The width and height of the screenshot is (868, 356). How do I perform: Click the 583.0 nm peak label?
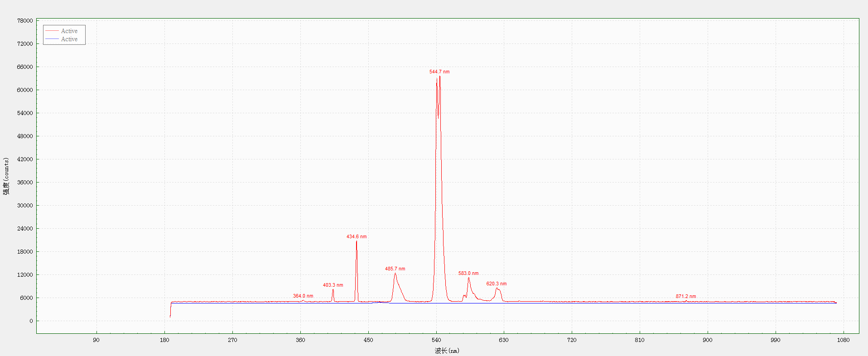468,273
